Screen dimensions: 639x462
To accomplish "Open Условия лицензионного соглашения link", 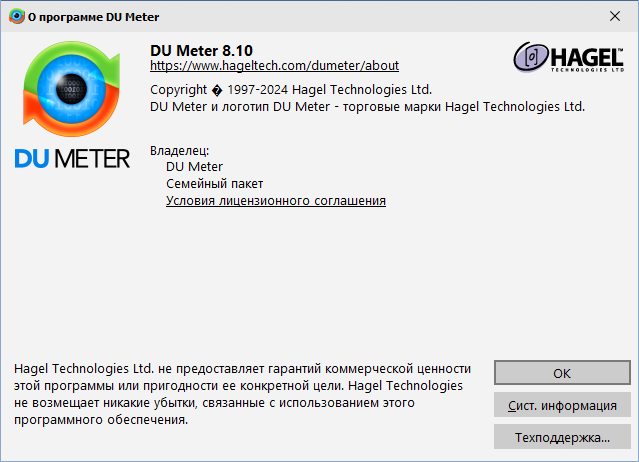I will [x=276, y=200].
